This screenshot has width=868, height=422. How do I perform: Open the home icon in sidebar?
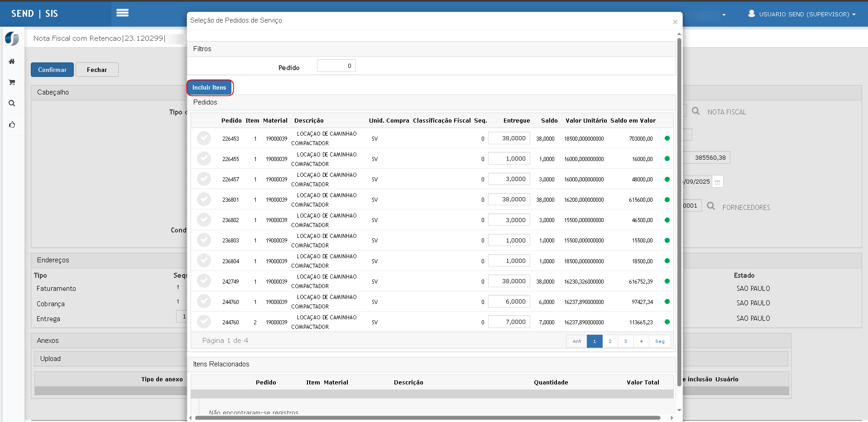(x=12, y=62)
